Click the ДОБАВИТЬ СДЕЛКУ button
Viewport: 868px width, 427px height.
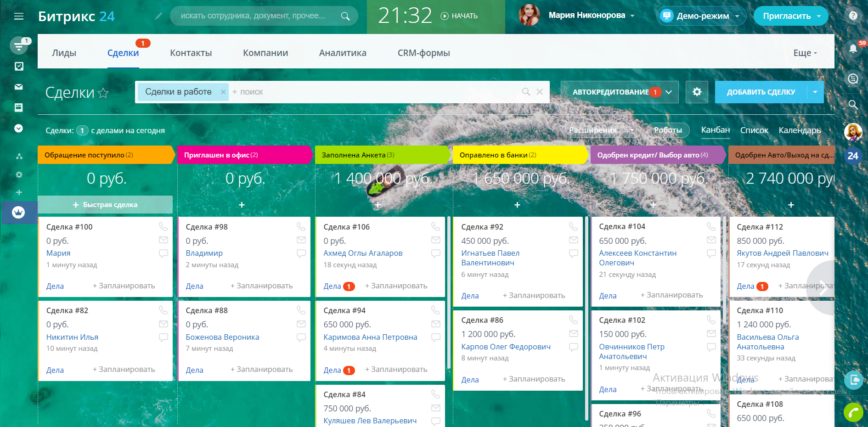pyautogui.click(x=761, y=92)
